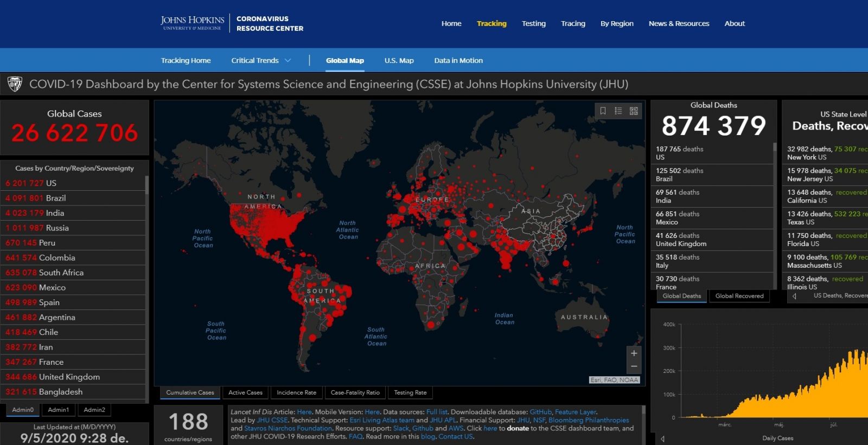Select the Incidence Rate map tab
The image size is (868, 445).
(x=296, y=392)
